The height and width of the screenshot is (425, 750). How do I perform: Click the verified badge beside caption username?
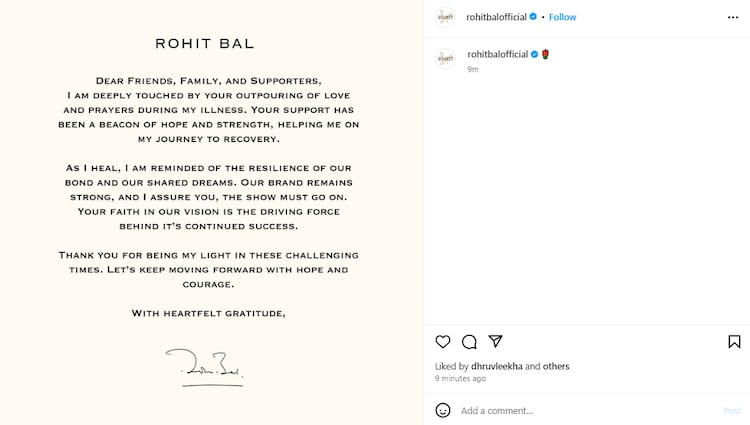(x=534, y=54)
